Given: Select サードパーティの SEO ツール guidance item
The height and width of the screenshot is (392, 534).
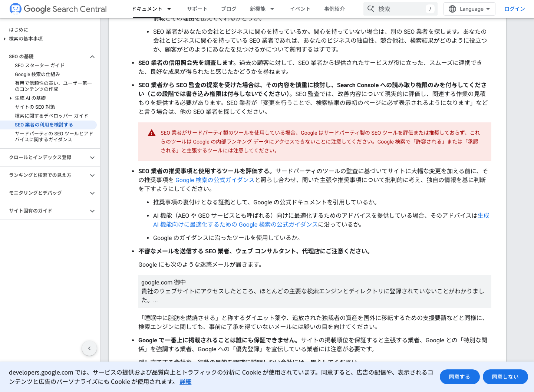Looking at the screenshot, I should point(54,136).
